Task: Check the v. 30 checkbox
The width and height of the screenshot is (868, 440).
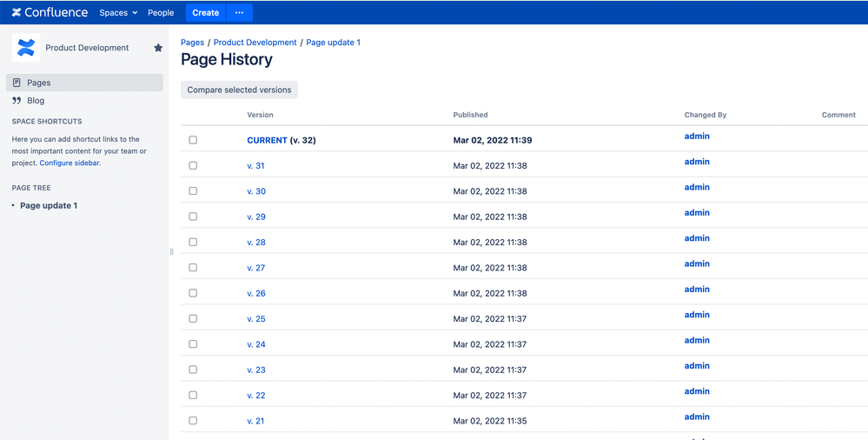Action: pyautogui.click(x=193, y=191)
